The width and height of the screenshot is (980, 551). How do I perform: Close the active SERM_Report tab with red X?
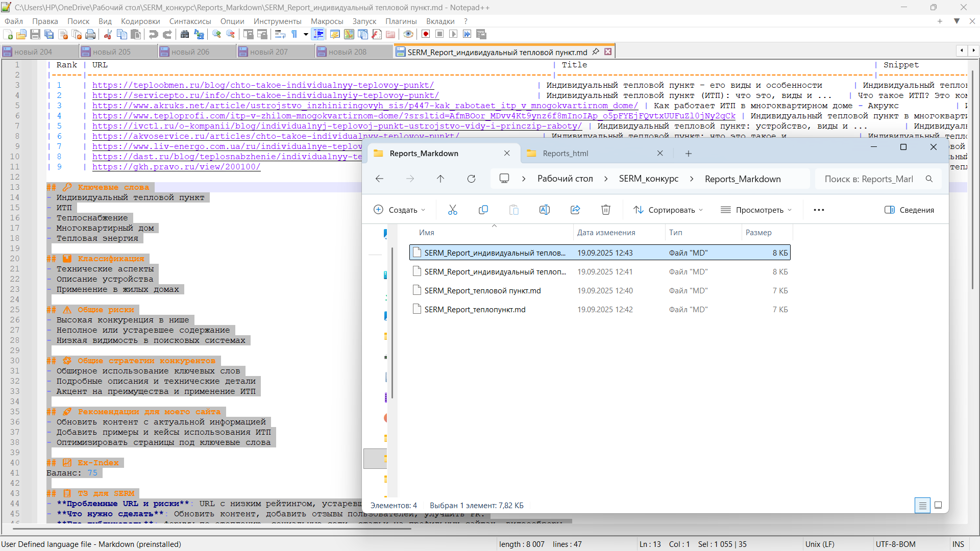point(608,52)
